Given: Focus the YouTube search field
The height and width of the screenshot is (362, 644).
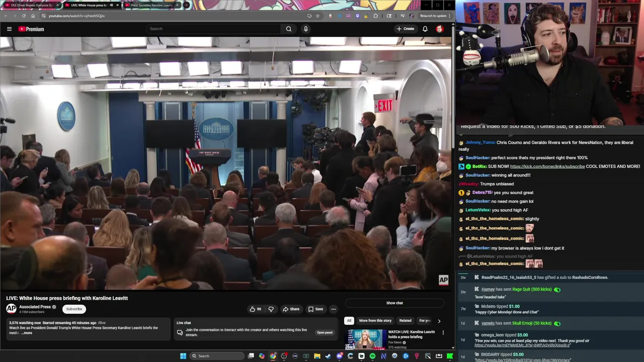Looking at the screenshot, I should (214, 29).
